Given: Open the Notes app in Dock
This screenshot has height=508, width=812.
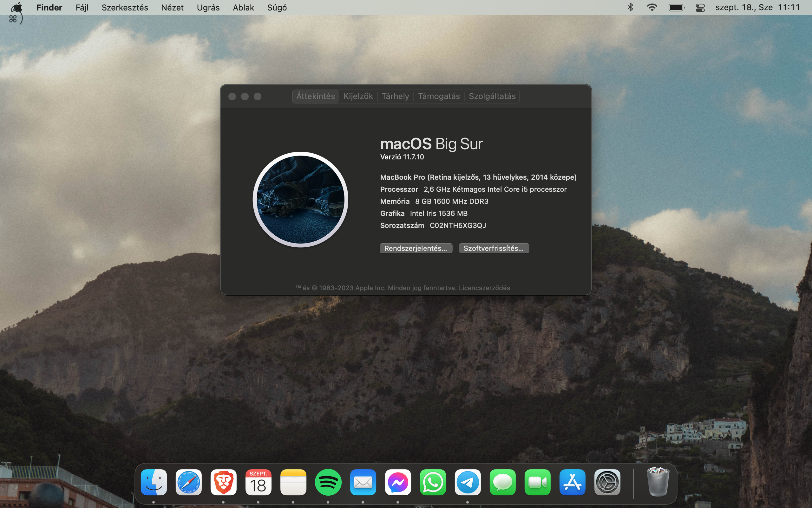Looking at the screenshot, I should pos(293,482).
